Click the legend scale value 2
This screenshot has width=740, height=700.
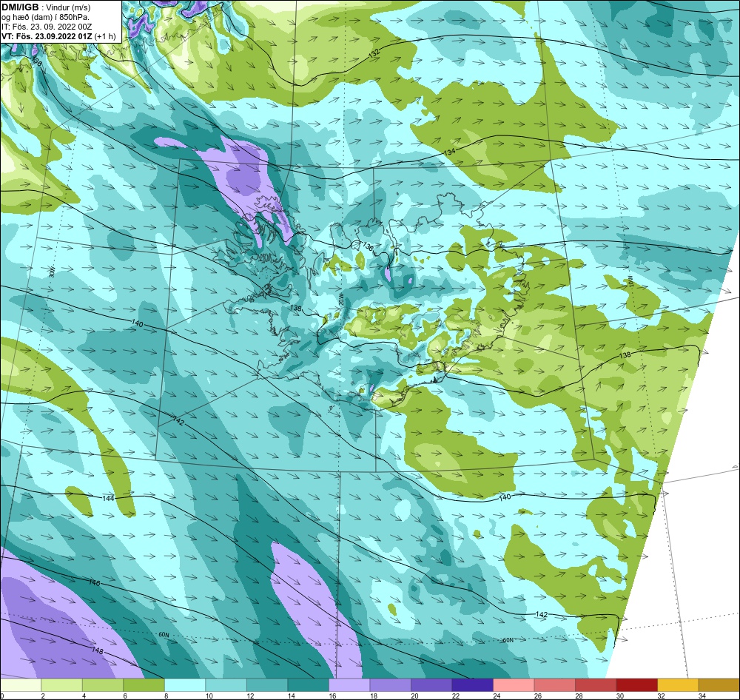[x=42, y=696]
